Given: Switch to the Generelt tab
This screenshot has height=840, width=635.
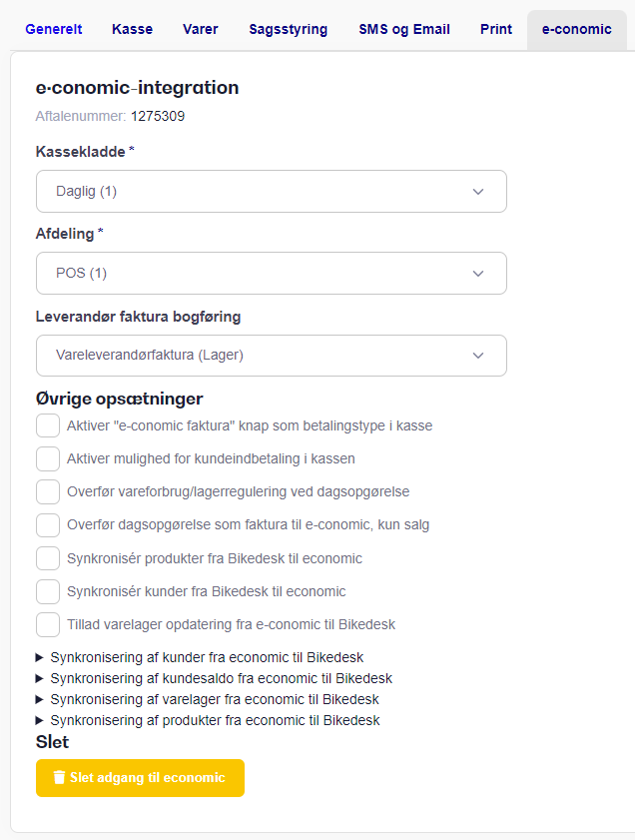Looking at the screenshot, I should pos(54,29).
